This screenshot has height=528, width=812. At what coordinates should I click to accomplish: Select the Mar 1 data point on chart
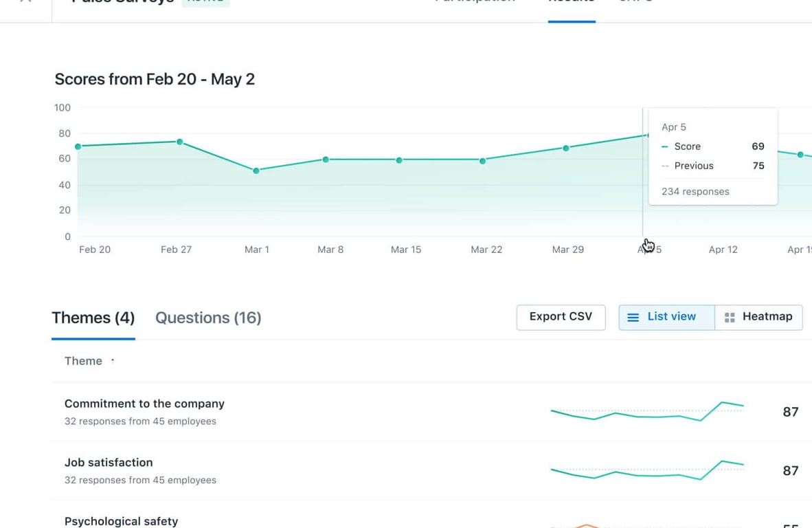[x=256, y=170]
